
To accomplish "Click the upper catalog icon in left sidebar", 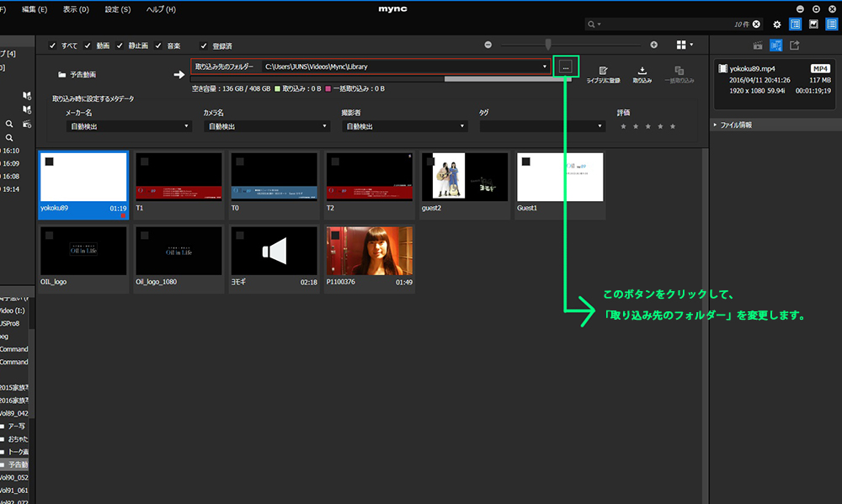I will pos(27,96).
